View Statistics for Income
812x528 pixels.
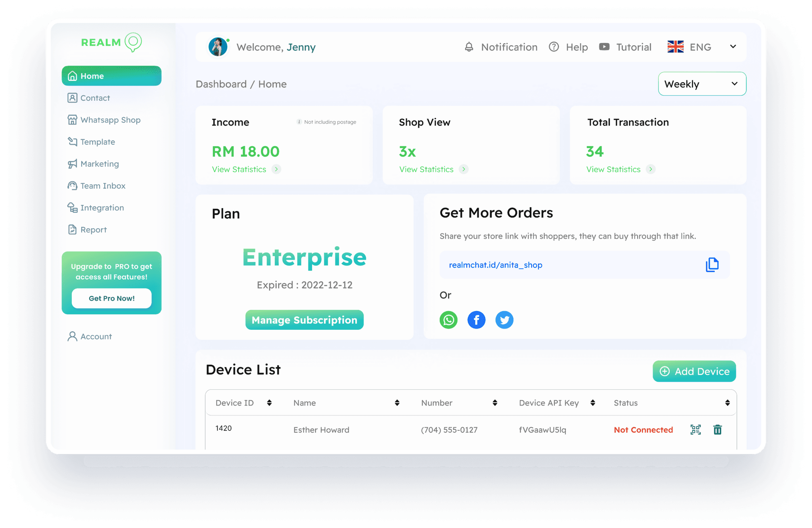pos(239,169)
